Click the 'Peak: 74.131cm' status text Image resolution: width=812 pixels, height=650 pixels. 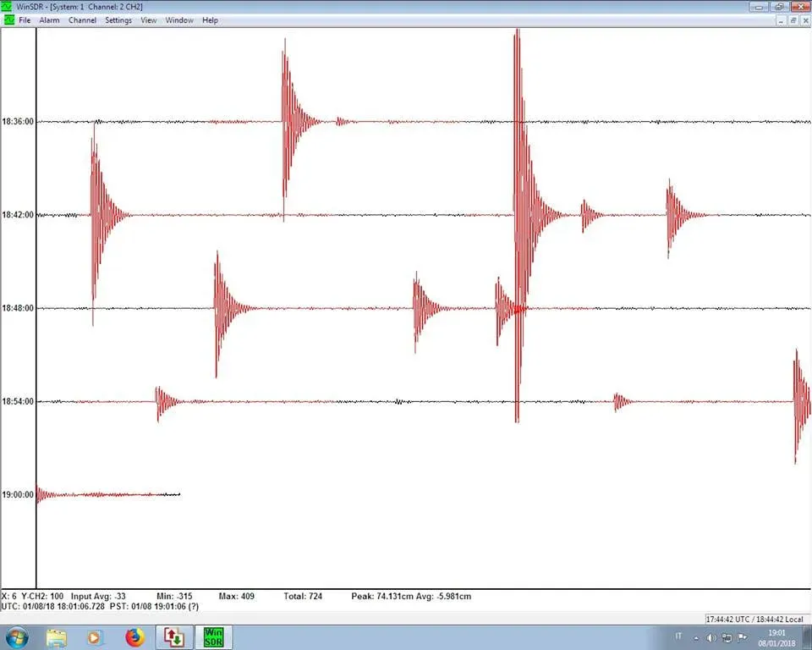[381, 596]
